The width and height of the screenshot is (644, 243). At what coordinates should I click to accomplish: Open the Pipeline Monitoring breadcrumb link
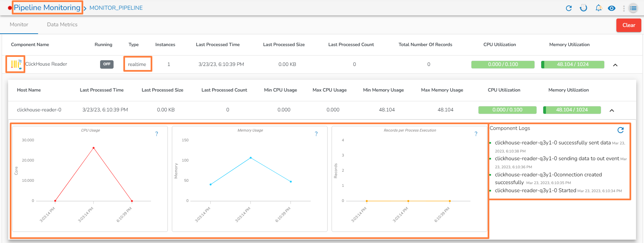pos(47,8)
